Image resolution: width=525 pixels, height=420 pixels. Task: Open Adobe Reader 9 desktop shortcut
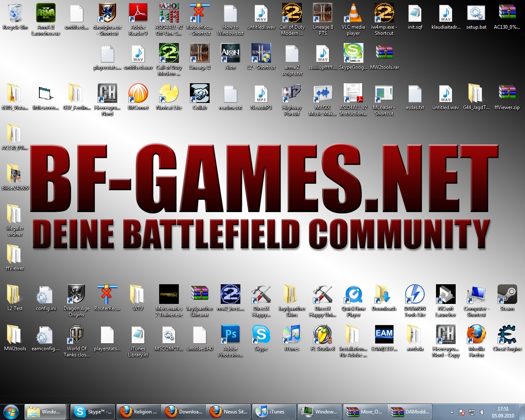[x=138, y=14]
